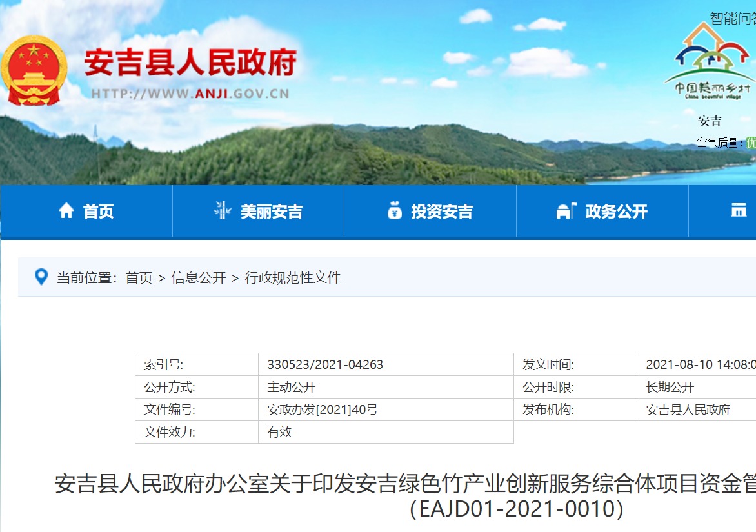Select the 长期公开 disclosure period value
Viewport: 756px width, 532px height.
tap(670, 387)
